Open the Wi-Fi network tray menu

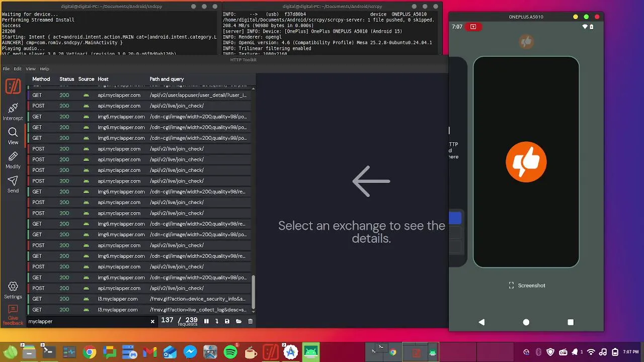(x=591, y=352)
